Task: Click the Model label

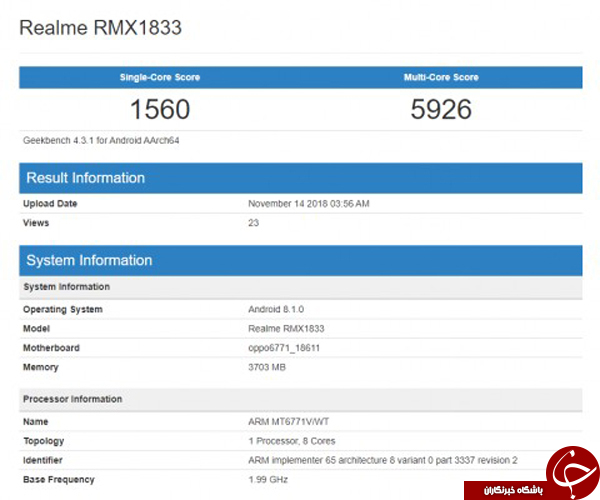Action: (x=36, y=329)
